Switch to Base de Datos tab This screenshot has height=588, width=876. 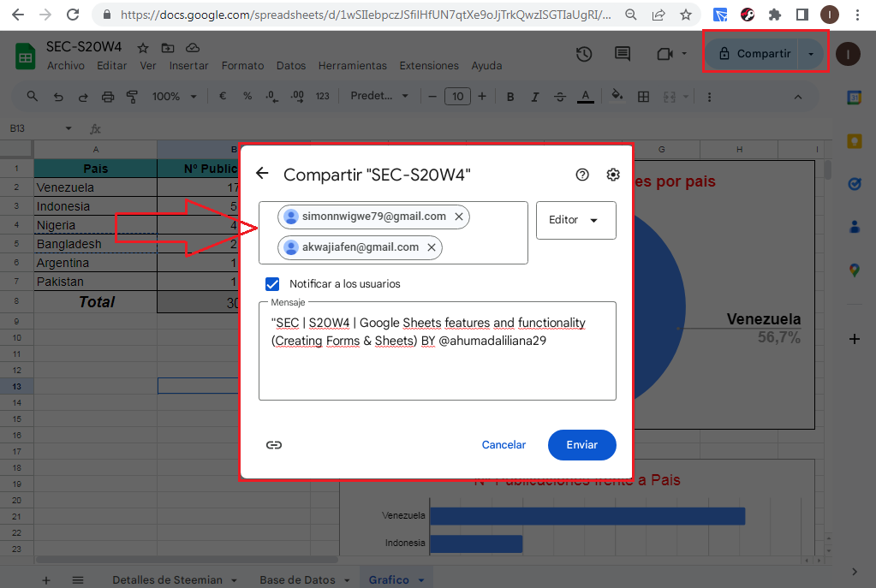click(297, 580)
